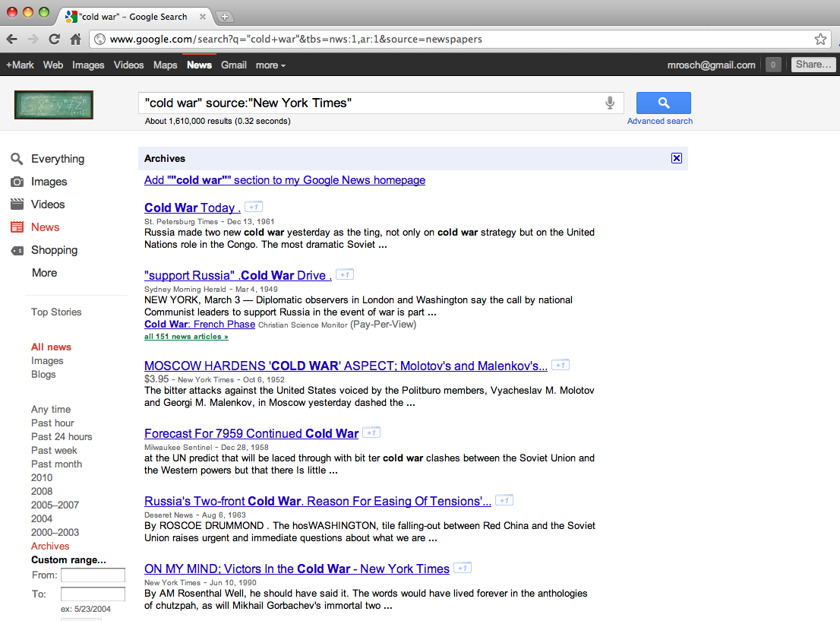Go to the browser Home icon

pyautogui.click(x=75, y=40)
